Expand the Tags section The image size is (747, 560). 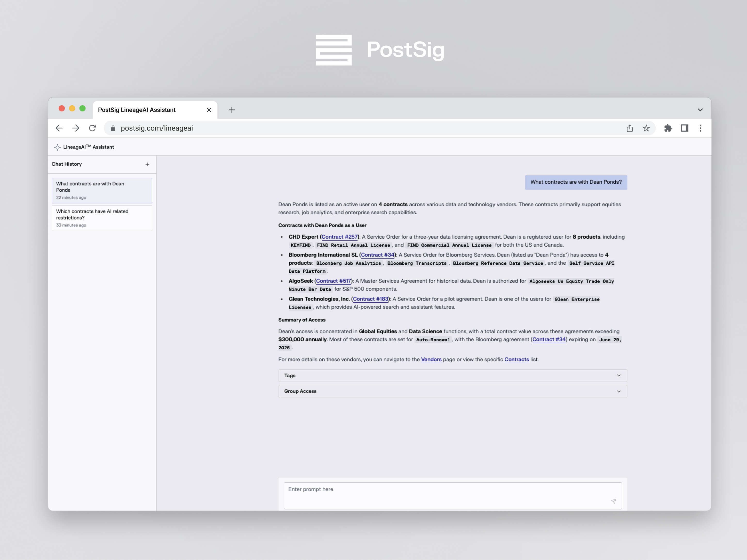click(x=452, y=376)
